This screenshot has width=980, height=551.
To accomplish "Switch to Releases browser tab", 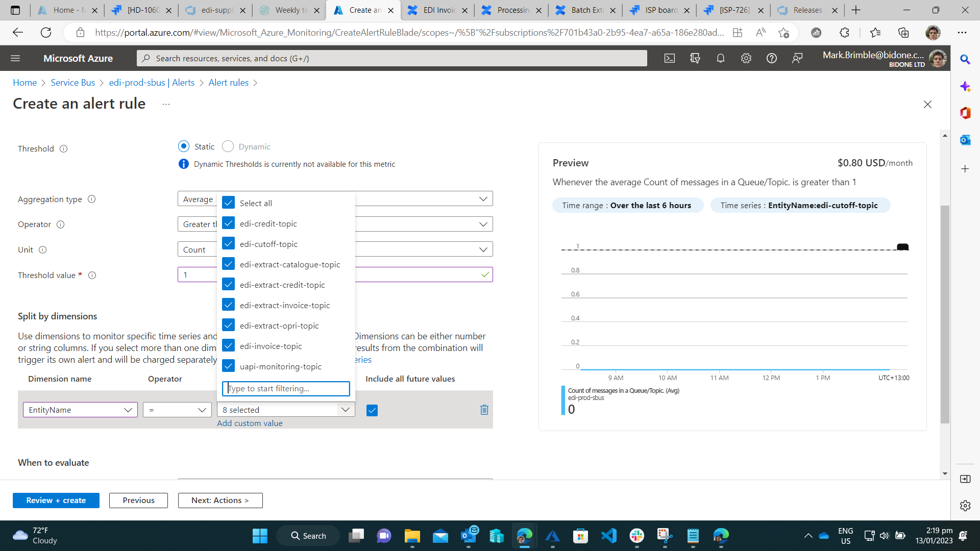I will tap(807, 10).
